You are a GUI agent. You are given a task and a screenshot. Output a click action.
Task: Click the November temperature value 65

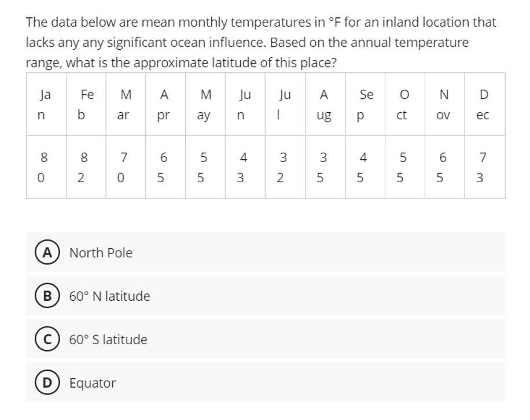coord(444,168)
